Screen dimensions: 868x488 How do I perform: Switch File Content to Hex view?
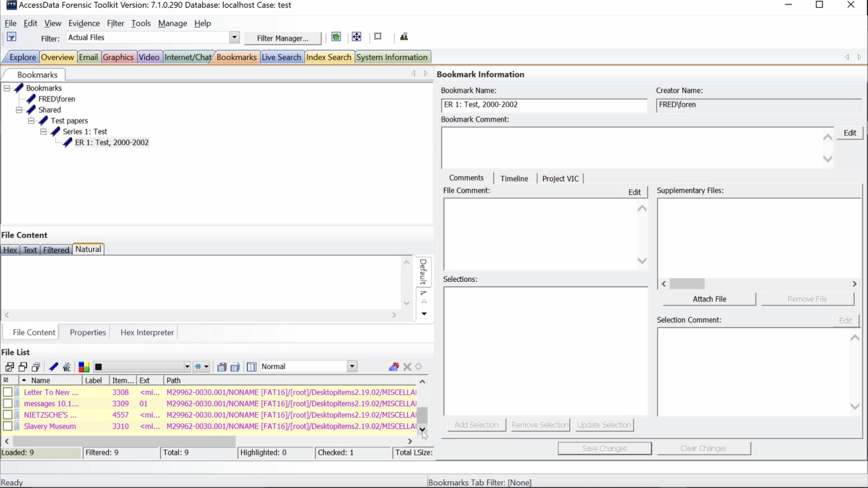pyautogui.click(x=10, y=250)
